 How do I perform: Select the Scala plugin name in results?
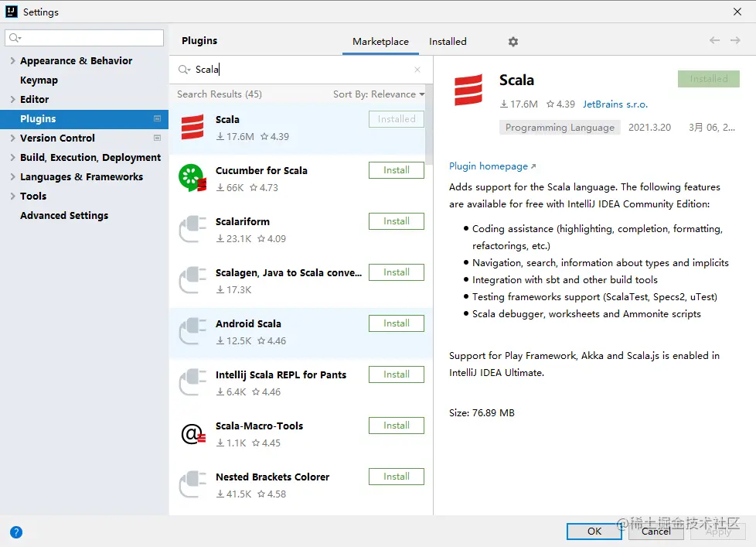click(227, 120)
